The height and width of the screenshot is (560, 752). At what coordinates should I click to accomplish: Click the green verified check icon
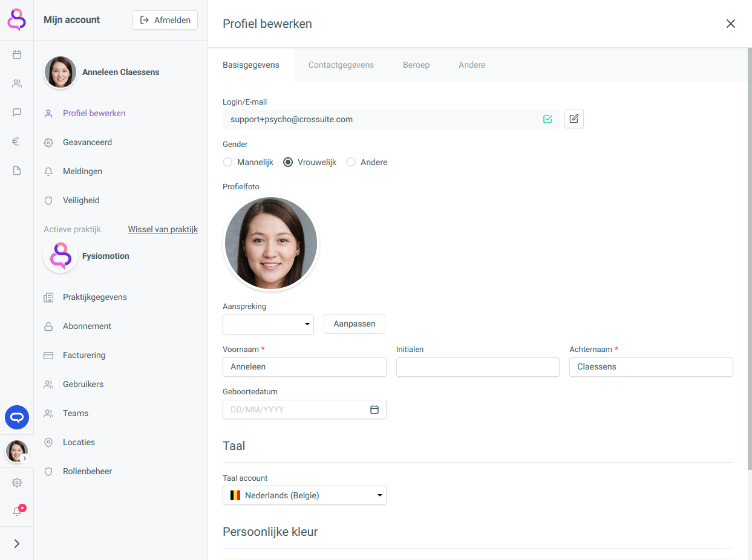548,119
